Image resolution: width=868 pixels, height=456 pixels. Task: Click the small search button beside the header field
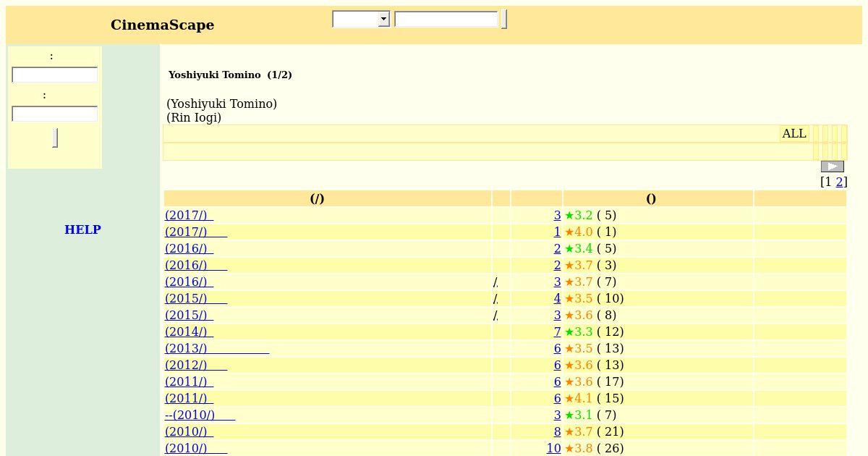(504, 20)
